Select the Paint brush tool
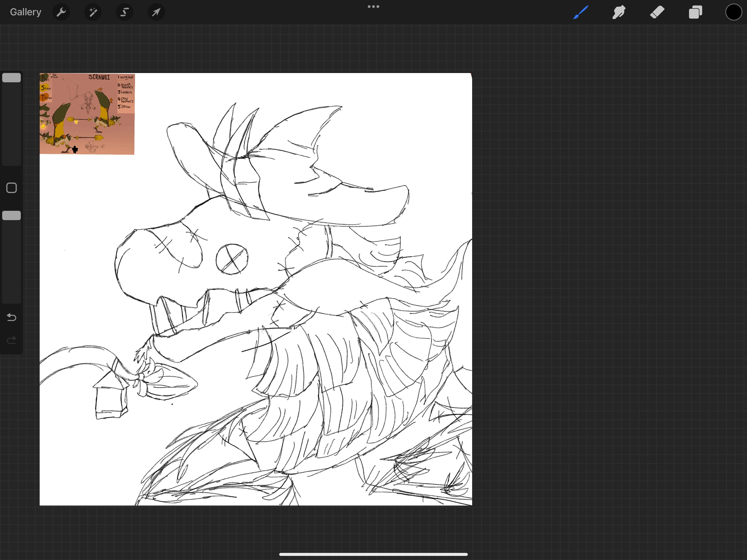Image resolution: width=747 pixels, height=560 pixels. point(580,12)
